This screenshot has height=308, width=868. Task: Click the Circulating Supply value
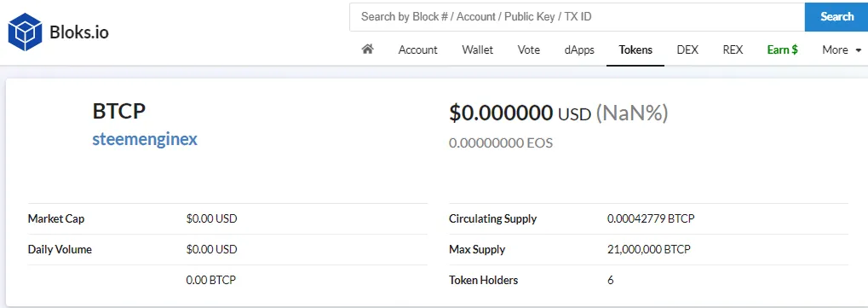pyautogui.click(x=651, y=218)
